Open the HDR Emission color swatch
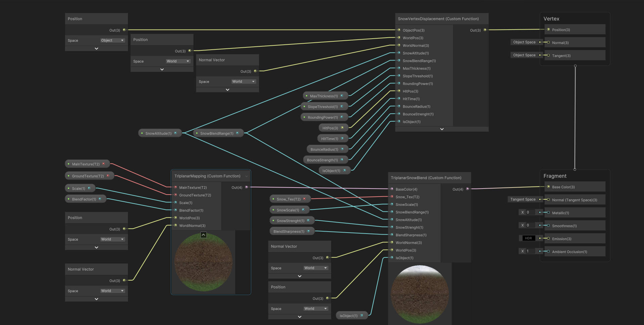 pos(528,238)
